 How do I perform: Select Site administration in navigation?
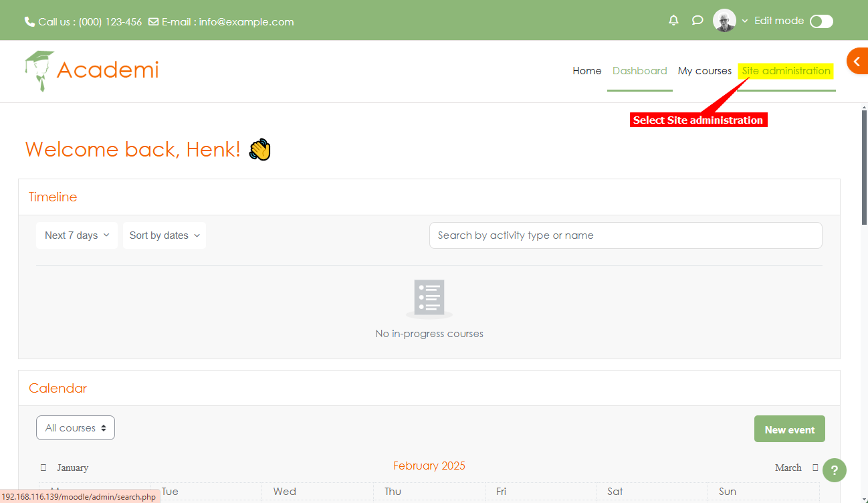pyautogui.click(x=786, y=71)
